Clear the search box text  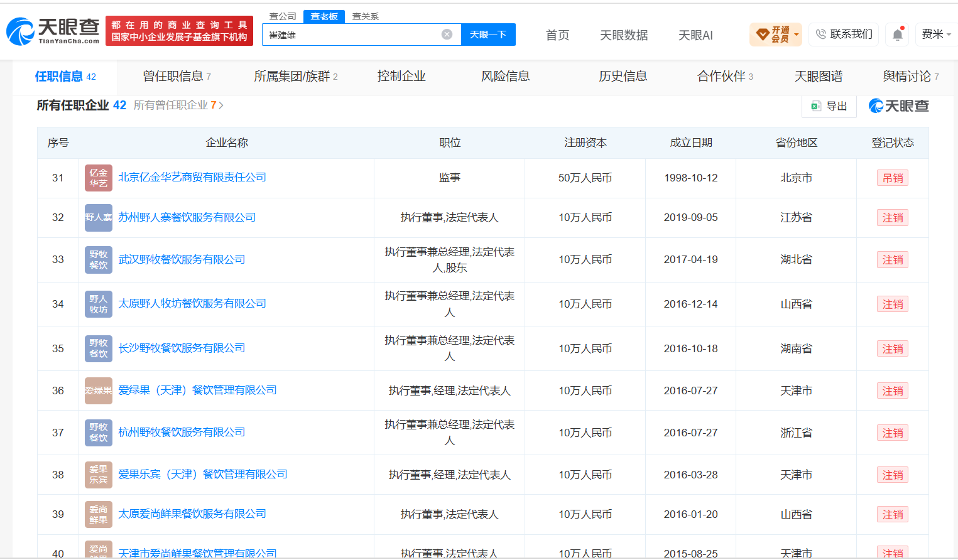pyautogui.click(x=447, y=35)
